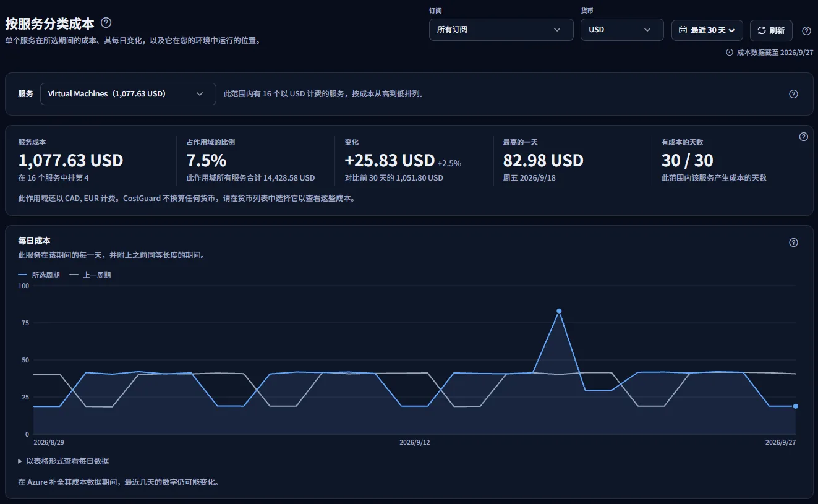818x504 pixels.
Task: Click 2026/9/12 axis label
Action: 415,442
